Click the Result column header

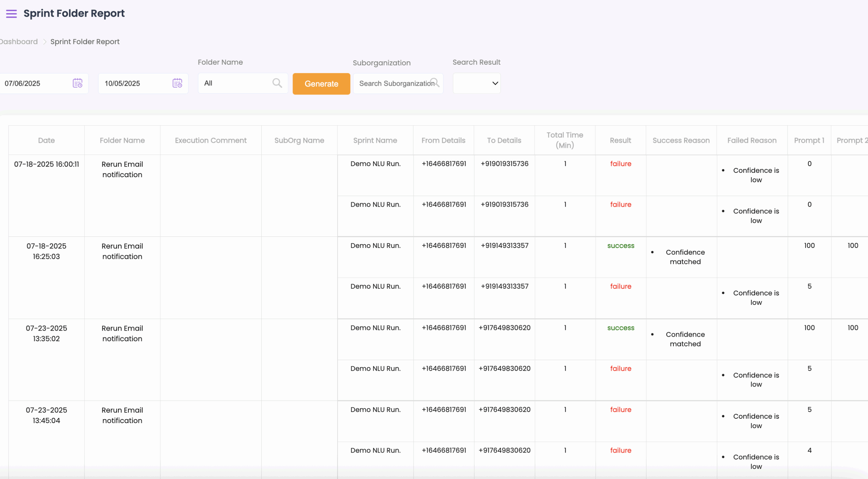(x=620, y=140)
